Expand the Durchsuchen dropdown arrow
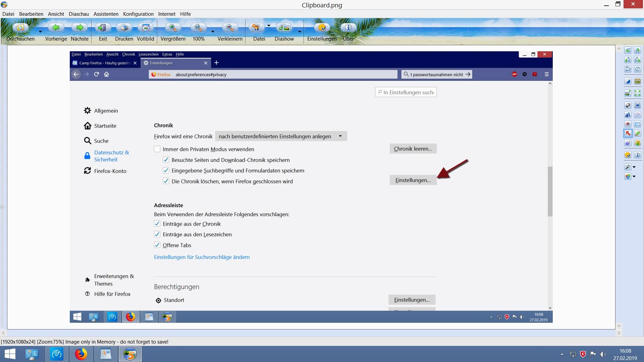The height and width of the screenshot is (362, 644). [40, 32]
